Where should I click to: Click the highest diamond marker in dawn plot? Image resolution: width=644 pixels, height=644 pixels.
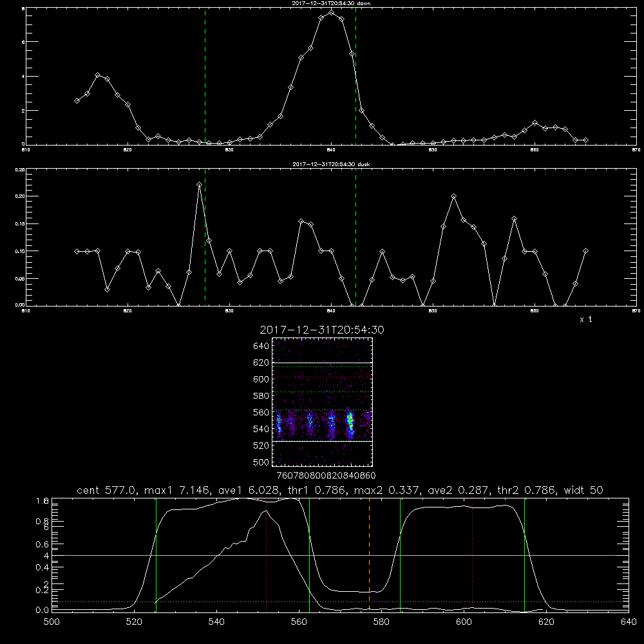(332, 13)
